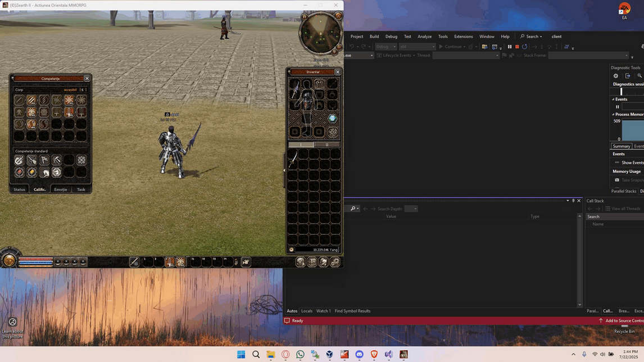The image size is (644, 362).
Task: Open the Debug configuration dropdown
Action: (x=386, y=47)
